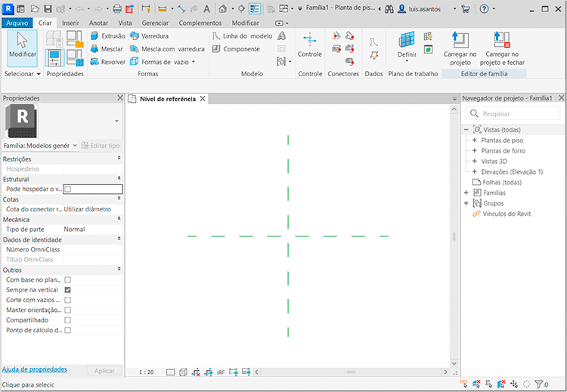Switch to the Gerenciar ribbon tab
Screen dimensions: 567x392
(155, 23)
